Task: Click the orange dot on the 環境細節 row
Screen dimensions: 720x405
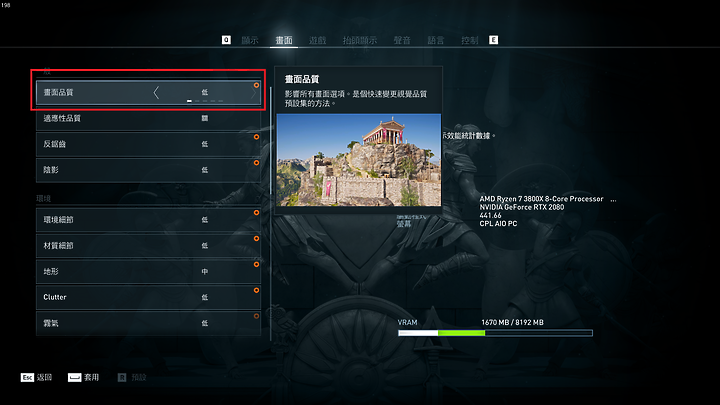Action: pos(256,213)
